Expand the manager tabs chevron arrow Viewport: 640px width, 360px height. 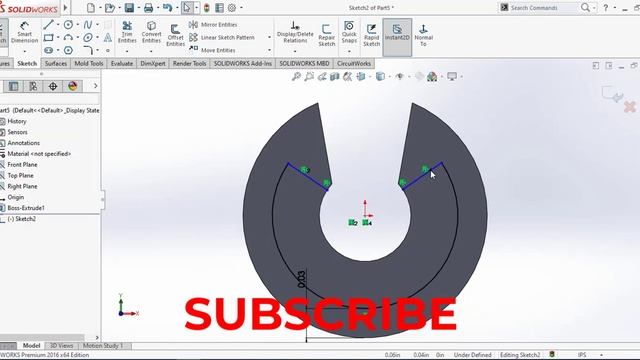coord(96,86)
